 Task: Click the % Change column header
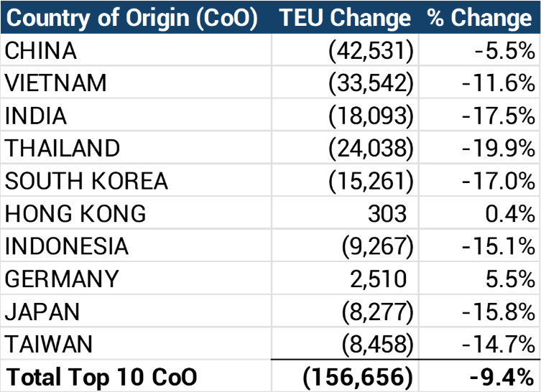(x=480, y=18)
